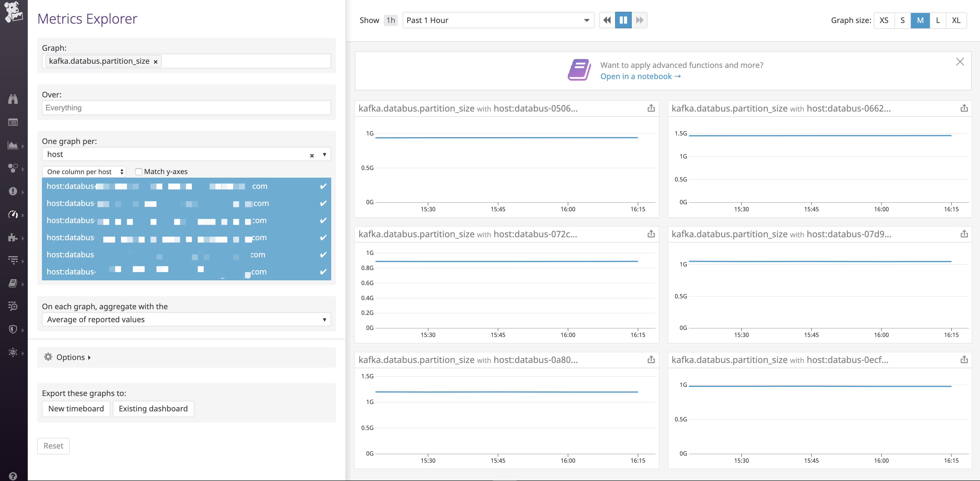Open the aggregation Average of reported values dropdown
The height and width of the screenshot is (481, 980).
(x=186, y=319)
